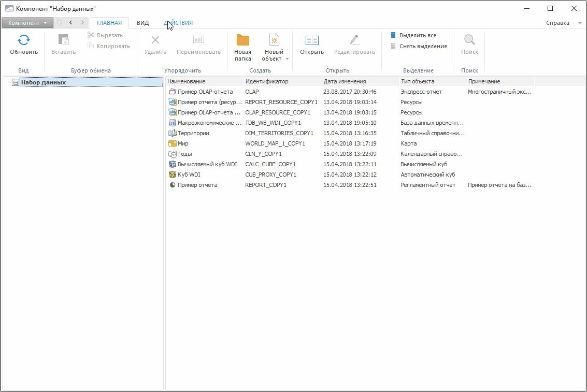Click the Вырезать scissors button
This screenshot has height=392, width=587.
[x=105, y=35]
